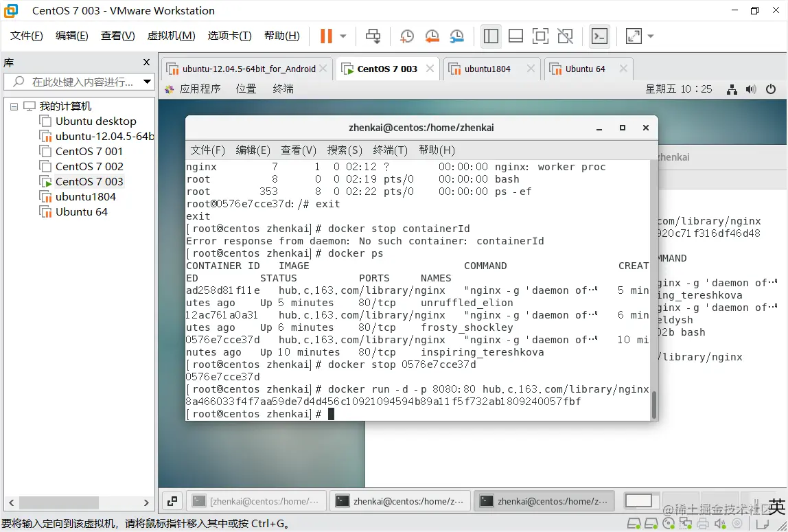Open the 虚拟机(M) menu
Image resolution: width=788 pixels, height=532 pixels.
coord(171,36)
